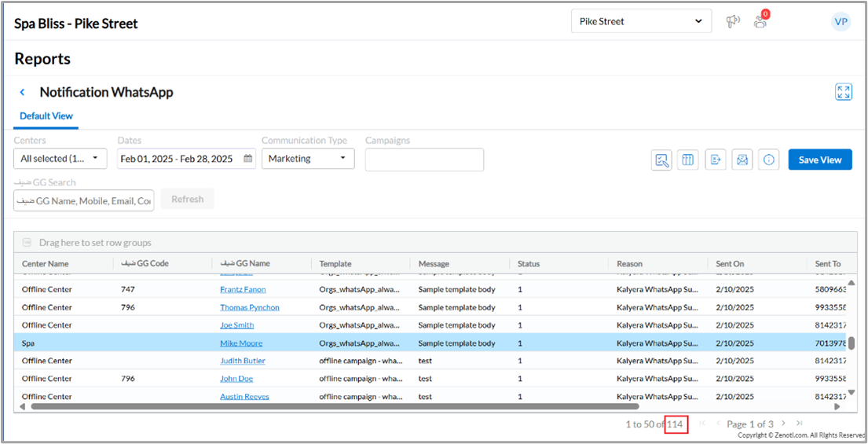The height and width of the screenshot is (444, 868).
Task: Jump to first page arrow
Action: (x=702, y=424)
